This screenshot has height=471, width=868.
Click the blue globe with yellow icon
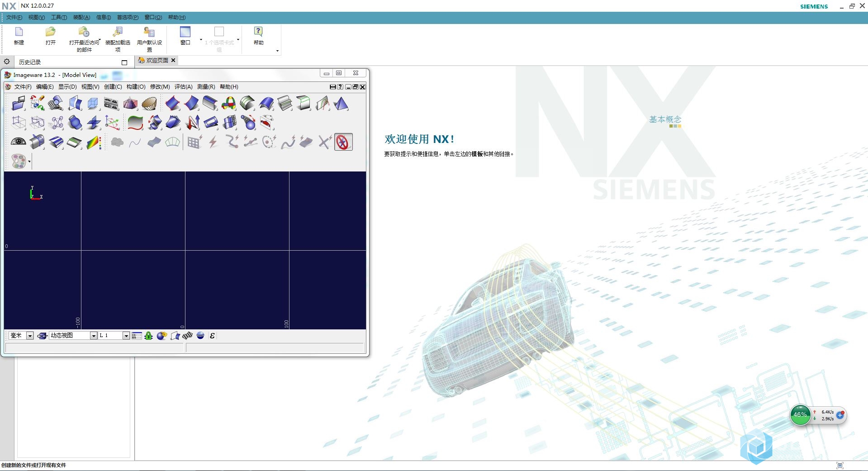pyautogui.click(x=161, y=335)
